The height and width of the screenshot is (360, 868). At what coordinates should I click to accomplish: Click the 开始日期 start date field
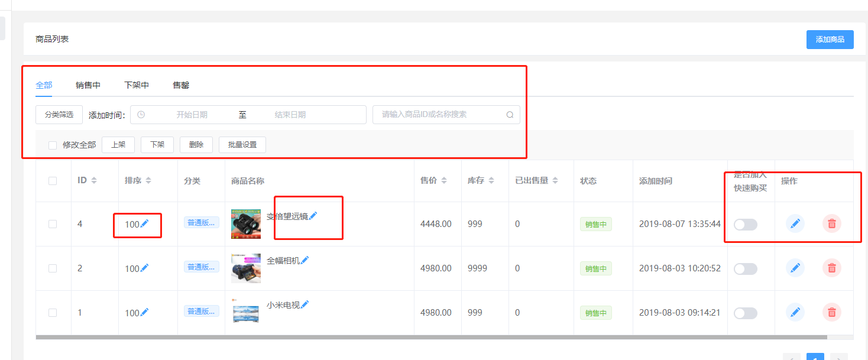pos(192,115)
